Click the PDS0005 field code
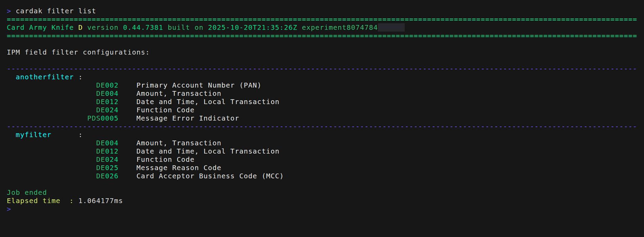 coord(103,118)
